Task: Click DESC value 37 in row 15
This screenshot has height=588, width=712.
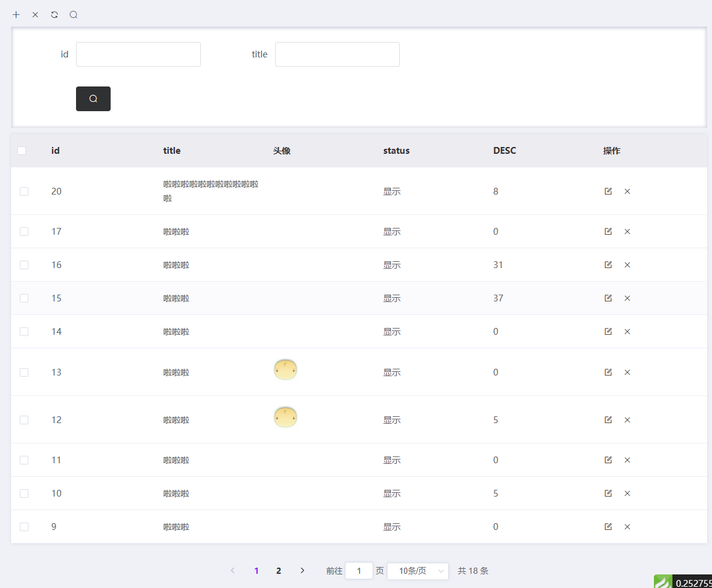Action: (498, 298)
